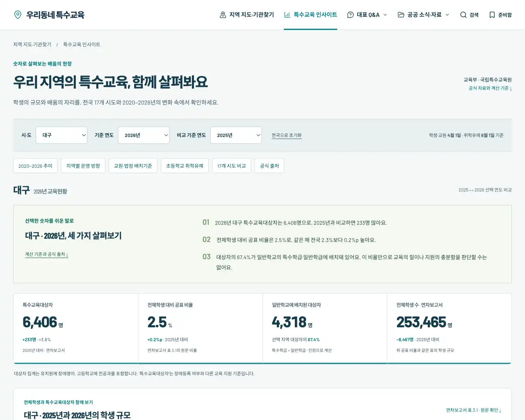The height and width of the screenshot is (420, 525).
Task: Click the 계산 기준과 공식 출처 link
Action: click(x=46, y=254)
